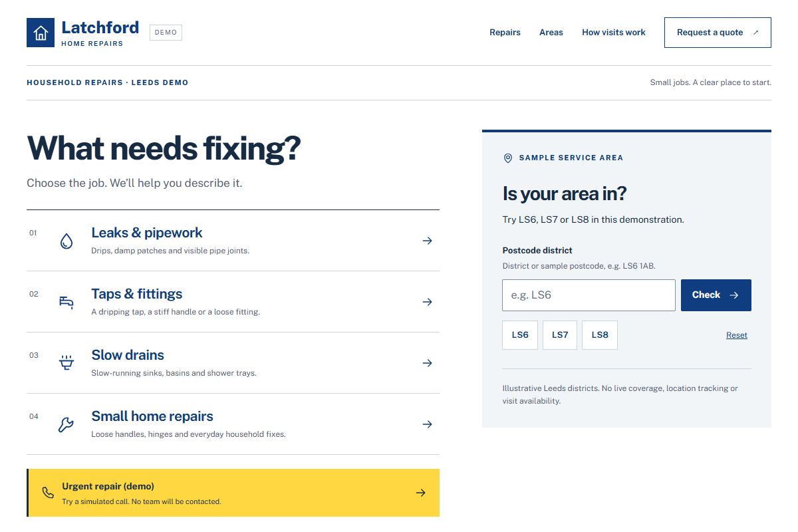Click arrow on Taps & fittings row
The height and width of the screenshot is (532, 798).
coord(428,302)
